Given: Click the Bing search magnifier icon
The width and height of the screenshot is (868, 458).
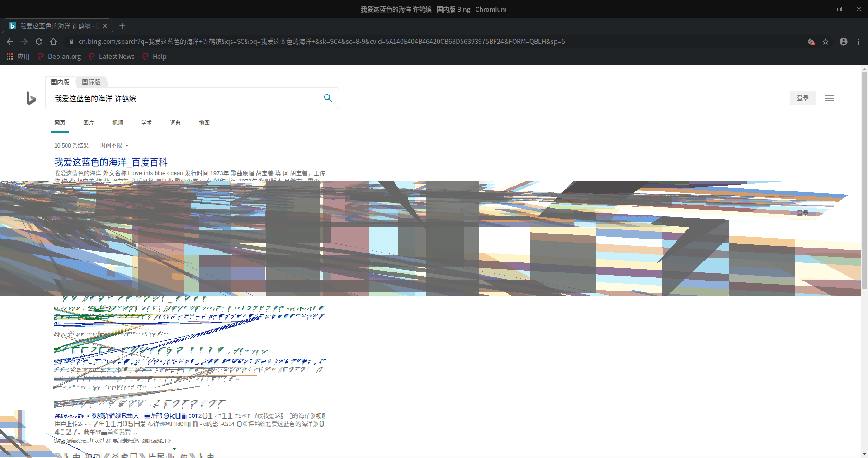Looking at the screenshot, I should (328, 98).
